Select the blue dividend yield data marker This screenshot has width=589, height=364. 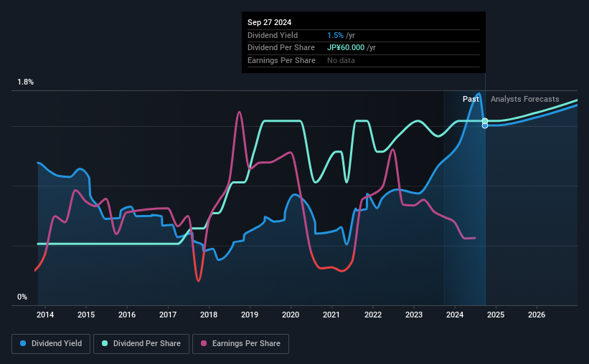point(485,125)
